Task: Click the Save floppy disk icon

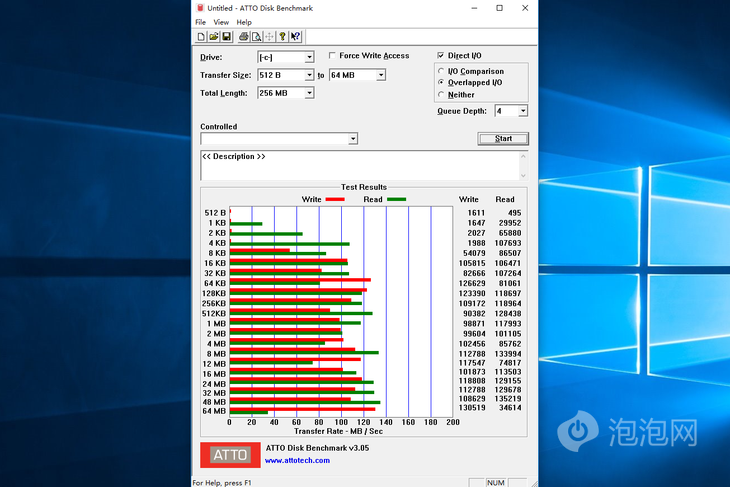Action: (227, 37)
